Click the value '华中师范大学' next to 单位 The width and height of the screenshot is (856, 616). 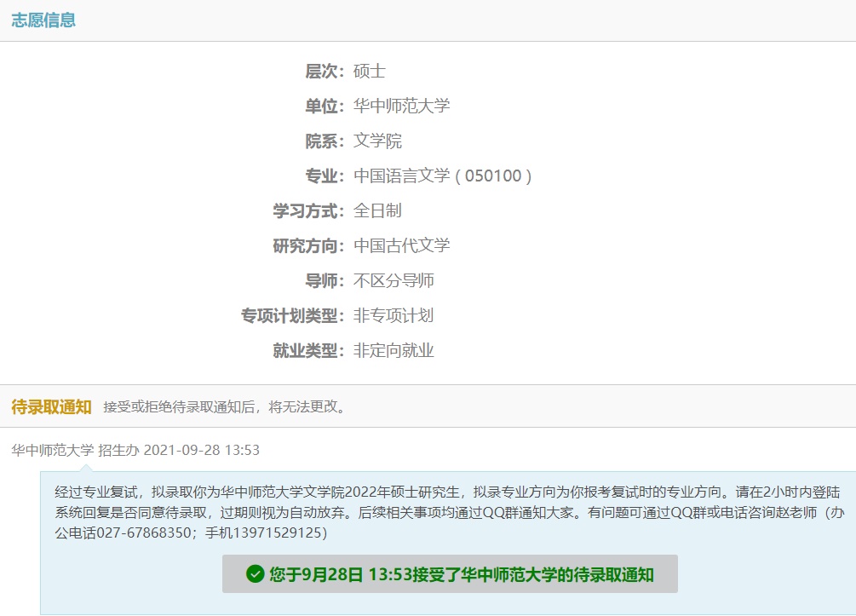402,106
